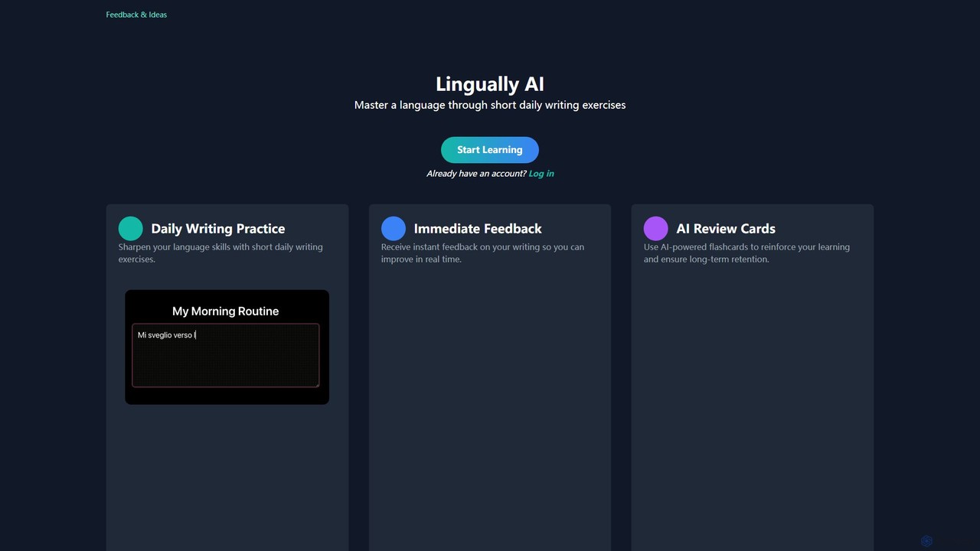Image resolution: width=980 pixels, height=551 pixels.
Task: Click the blue Immediate Feedback circle icon
Action: coord(394,229)
